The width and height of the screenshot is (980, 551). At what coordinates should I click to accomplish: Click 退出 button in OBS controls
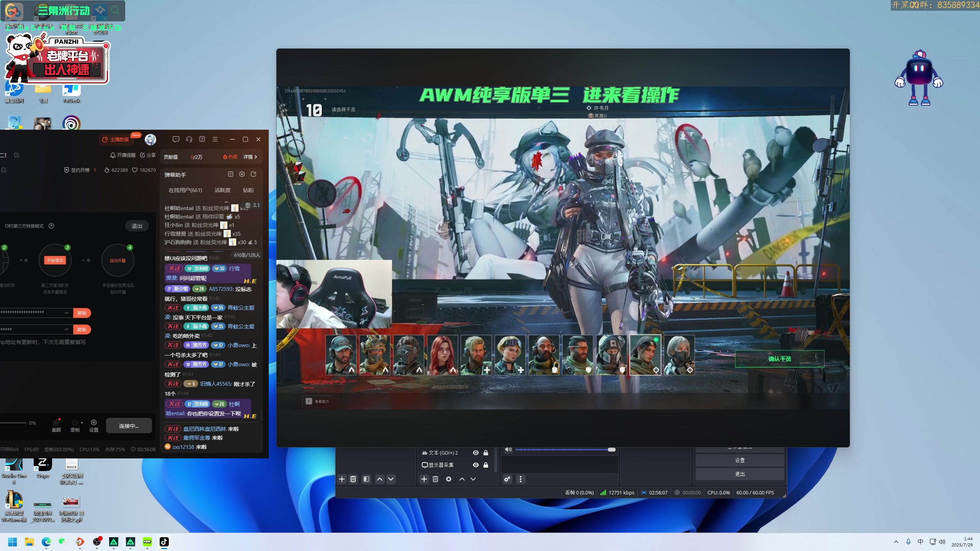[740, 474]
